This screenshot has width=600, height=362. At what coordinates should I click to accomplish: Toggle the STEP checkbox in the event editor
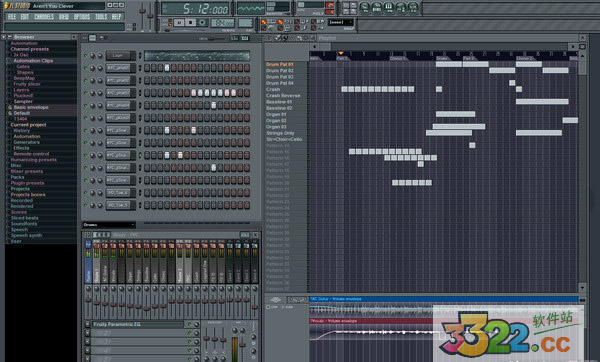[x=268, y=307]
